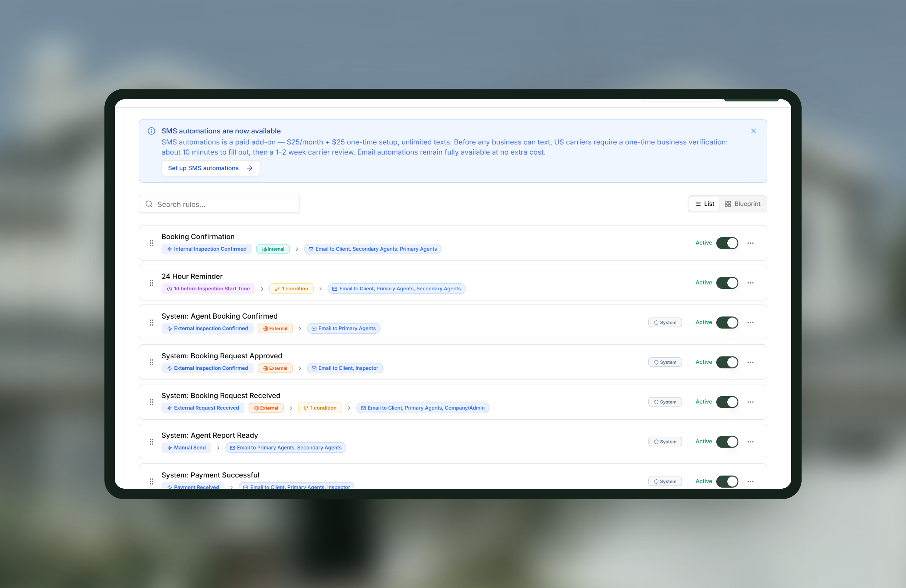Disable System: Booking Request Received rule
The height and width of the screenshot is (588, 906).
pyautogui.click(x=727, y=402)
